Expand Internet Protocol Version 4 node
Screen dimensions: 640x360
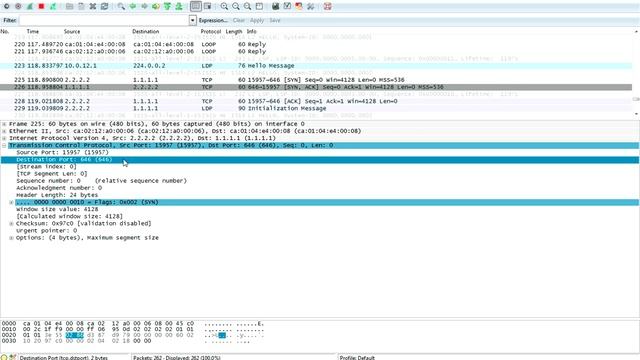(4, 138)
